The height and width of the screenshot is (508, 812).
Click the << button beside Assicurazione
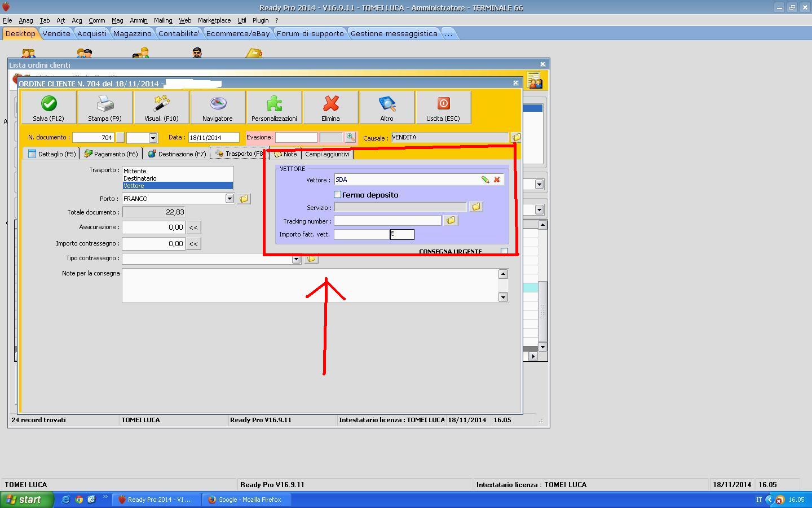pyautogui.click(x=193, y=227)
